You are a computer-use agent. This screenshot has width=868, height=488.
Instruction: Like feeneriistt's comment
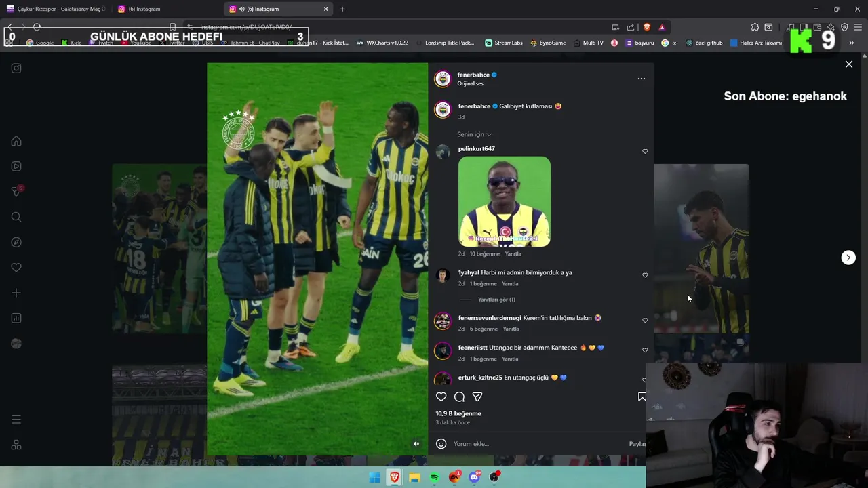(645, 350)
